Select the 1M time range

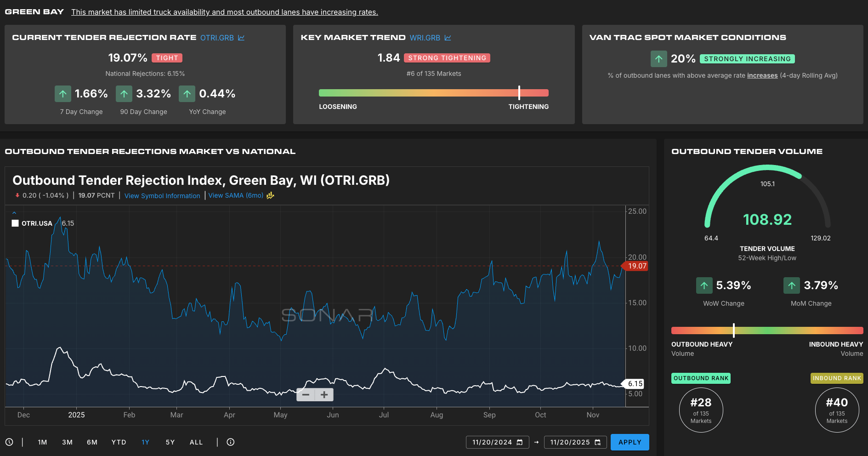coord(42,442)
